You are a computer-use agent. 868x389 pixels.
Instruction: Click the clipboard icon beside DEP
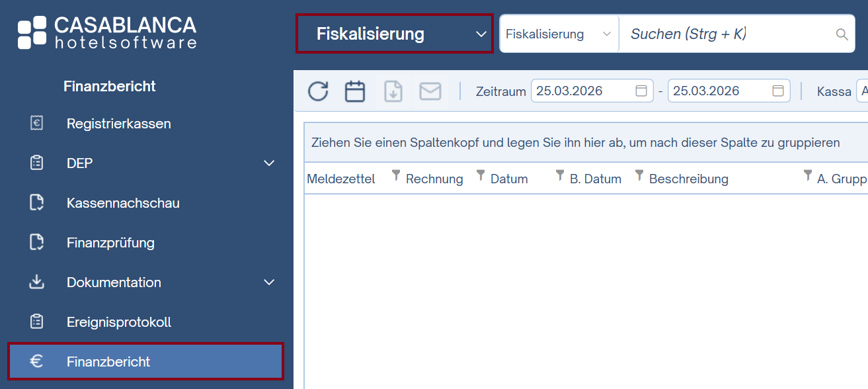click(x=36, y=163)
